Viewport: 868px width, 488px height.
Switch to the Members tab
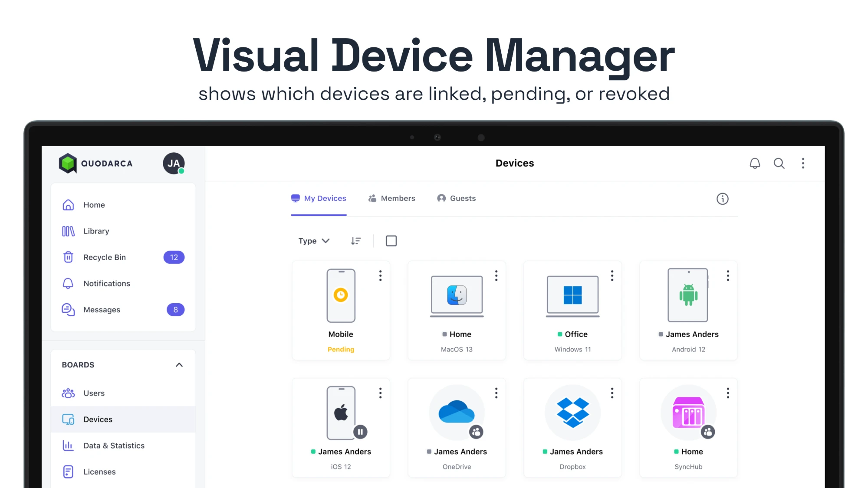point(391,199)
